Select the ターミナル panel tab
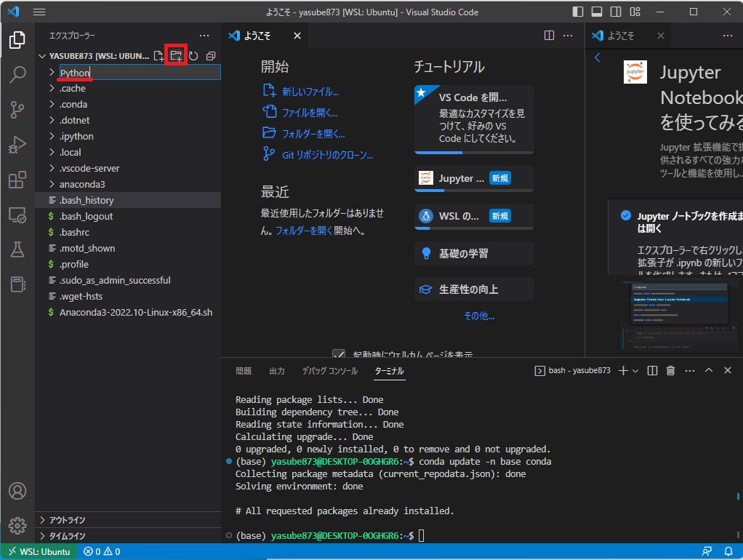743x560 pixels. (390, 371)
